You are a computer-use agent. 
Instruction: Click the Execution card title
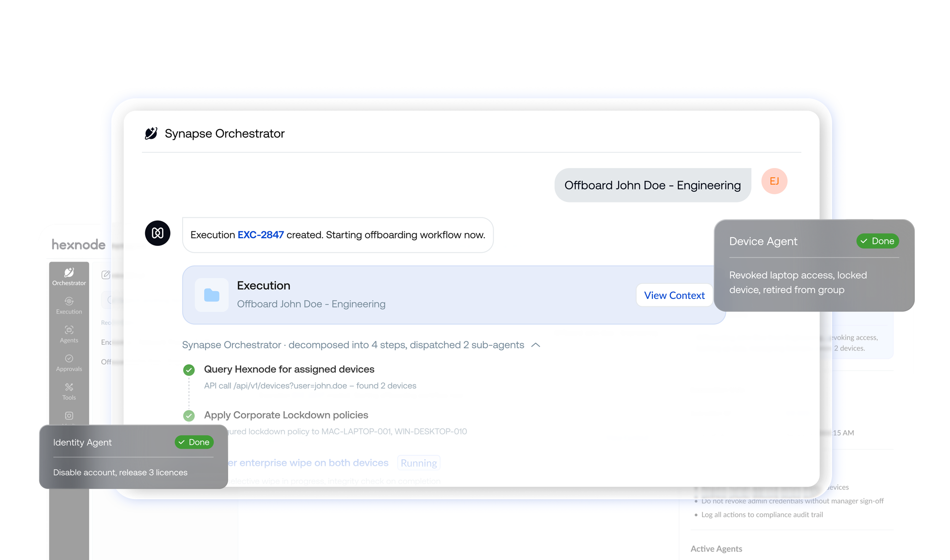click(264, 285)
